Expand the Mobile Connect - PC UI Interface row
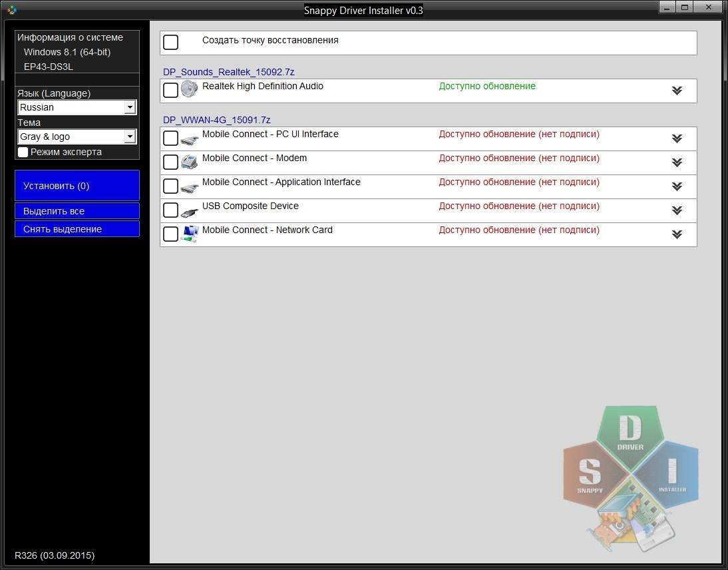728x570 pixels. click(677, 139)
